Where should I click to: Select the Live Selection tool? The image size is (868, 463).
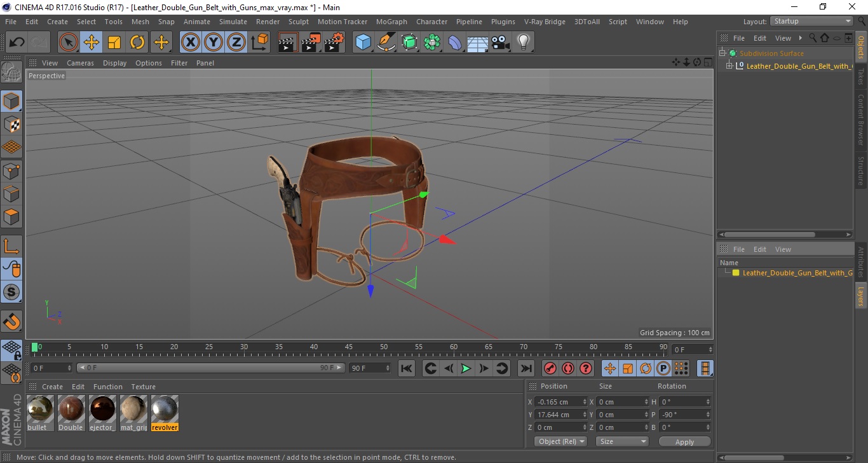pyautogui.click(x=69, y=43)
